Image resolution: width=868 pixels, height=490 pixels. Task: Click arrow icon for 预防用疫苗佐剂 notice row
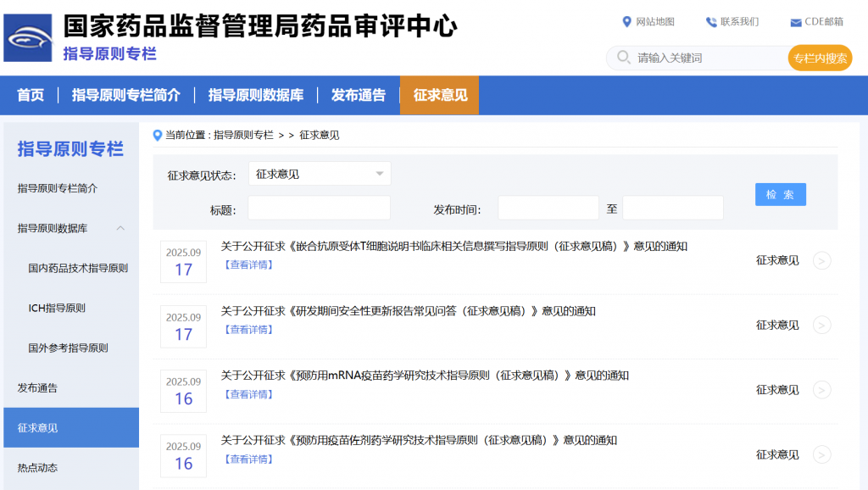click(x=821, y=454)
